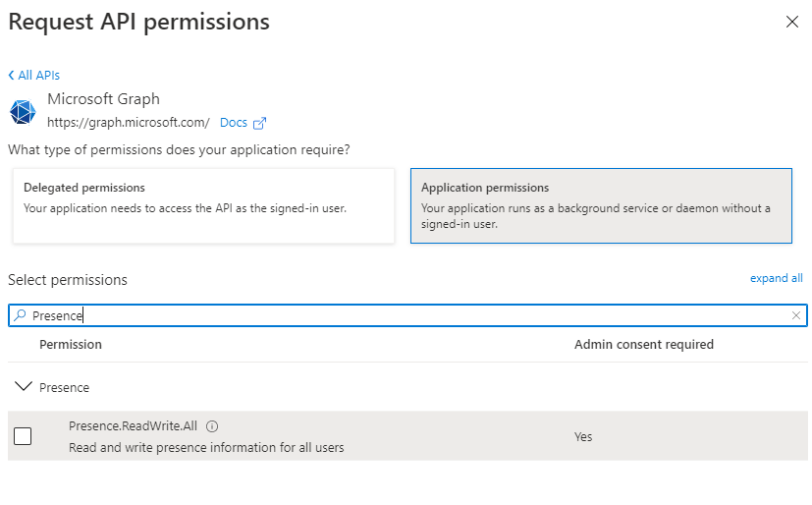Collapse the Presence group chevron
Image resolution: width=812 pixels, height=505 pixels.
[24, 386]
